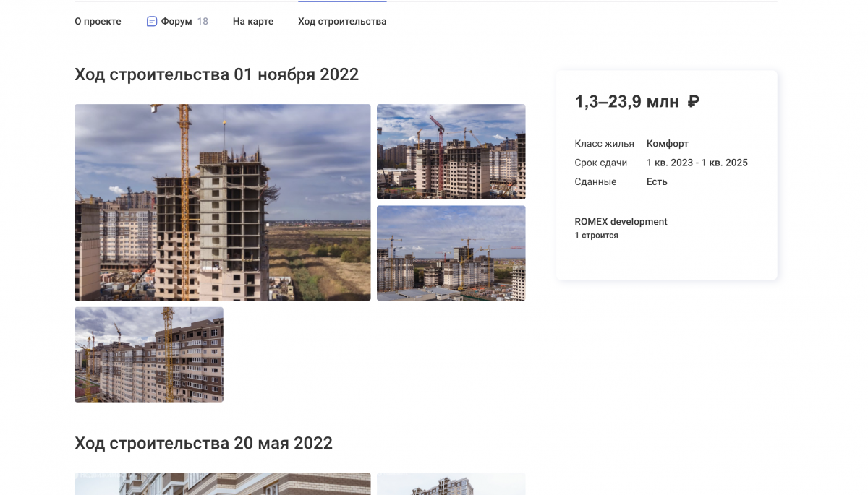Open red crane construction photo thumbnail
The image size is (868, 495).
[x=451, y=152]
